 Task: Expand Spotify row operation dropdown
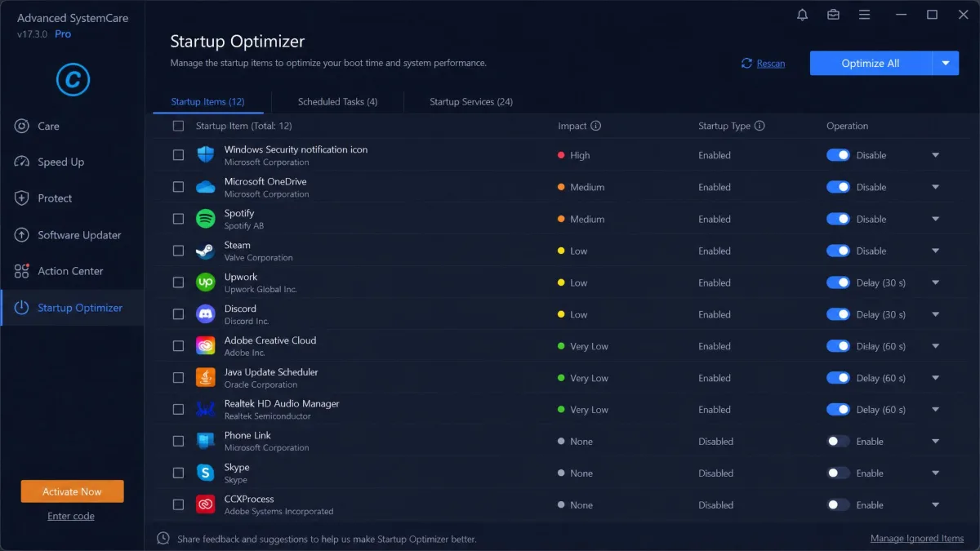point(936,219)
